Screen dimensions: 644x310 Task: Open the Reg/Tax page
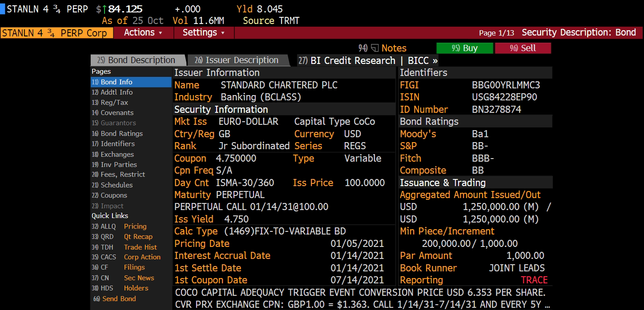click(x=110, y=102)
